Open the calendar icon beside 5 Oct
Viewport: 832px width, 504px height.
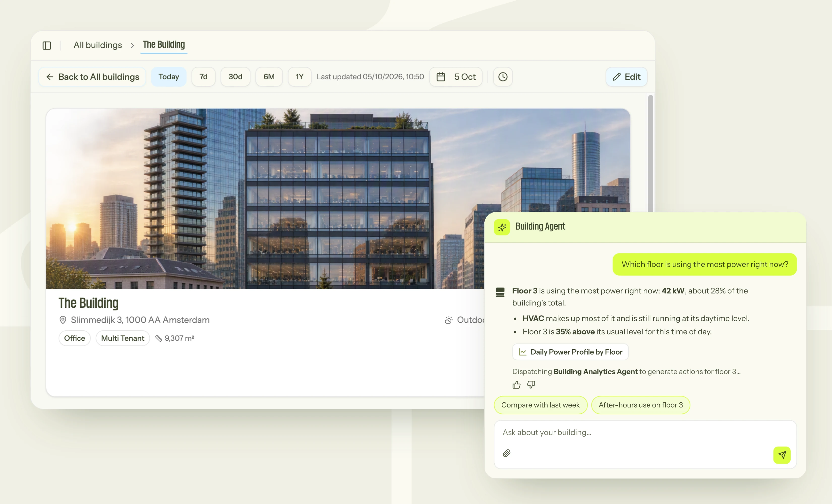pyautogui.click(x=441, y=77)
